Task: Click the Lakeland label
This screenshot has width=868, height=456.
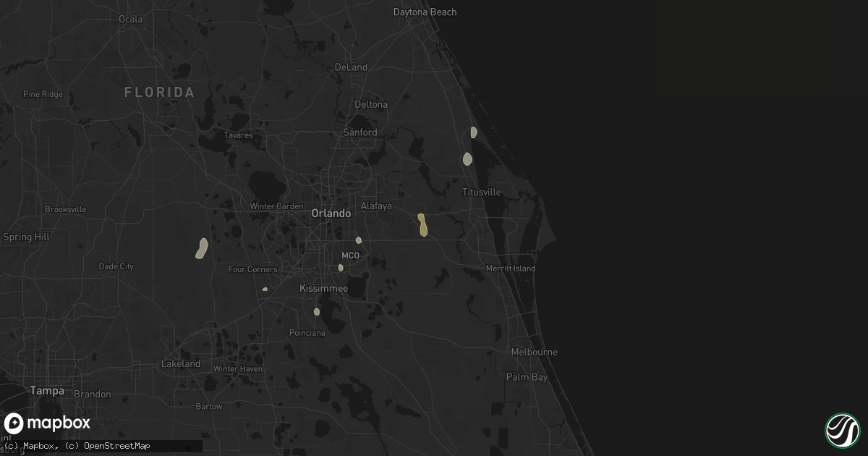Action: [x=180, y=364]
